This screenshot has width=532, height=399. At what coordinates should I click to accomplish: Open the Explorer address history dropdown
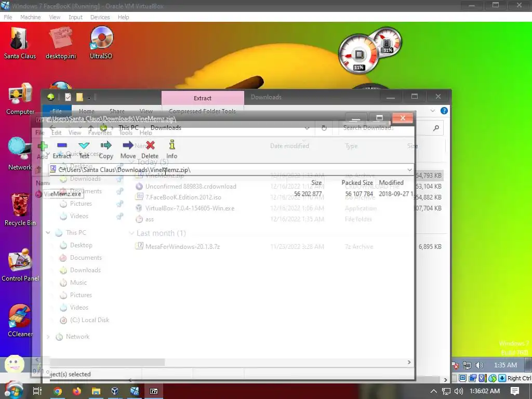307,128
